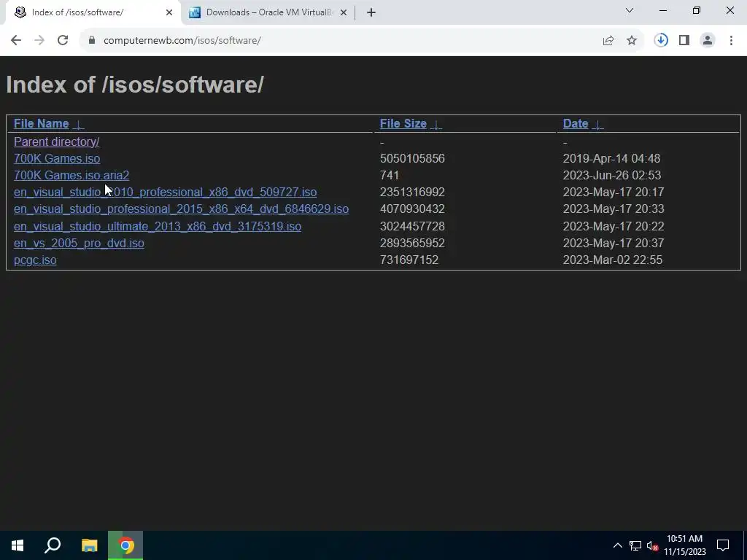Share this page via share icon
The width and height of the screenshot is (747, 560).
click(x=608, y=41)
